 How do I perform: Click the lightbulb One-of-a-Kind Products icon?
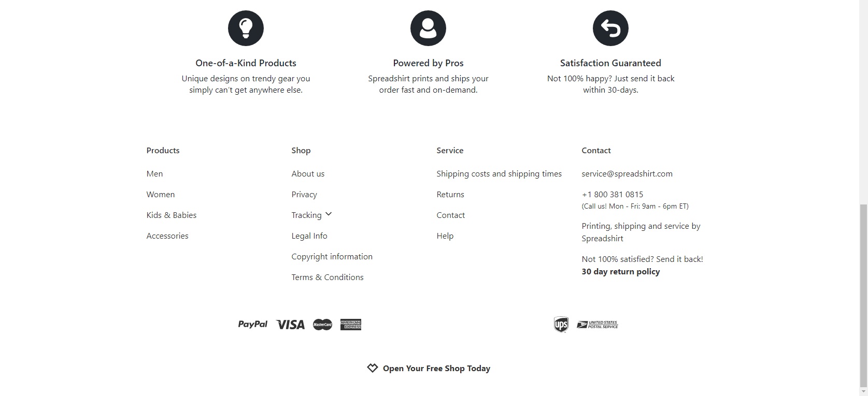pyautogui.click(x=246, y=28)
